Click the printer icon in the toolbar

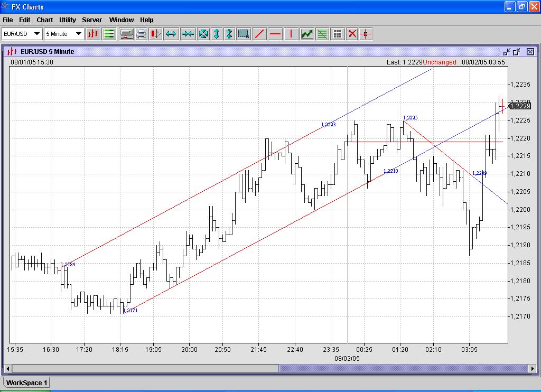click(x=141, y=34)
